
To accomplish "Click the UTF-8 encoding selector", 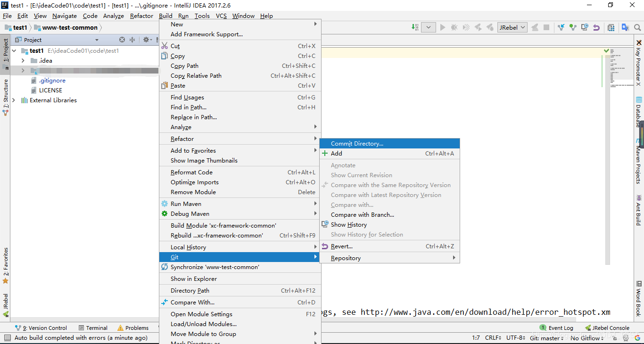I will [516, 338].
